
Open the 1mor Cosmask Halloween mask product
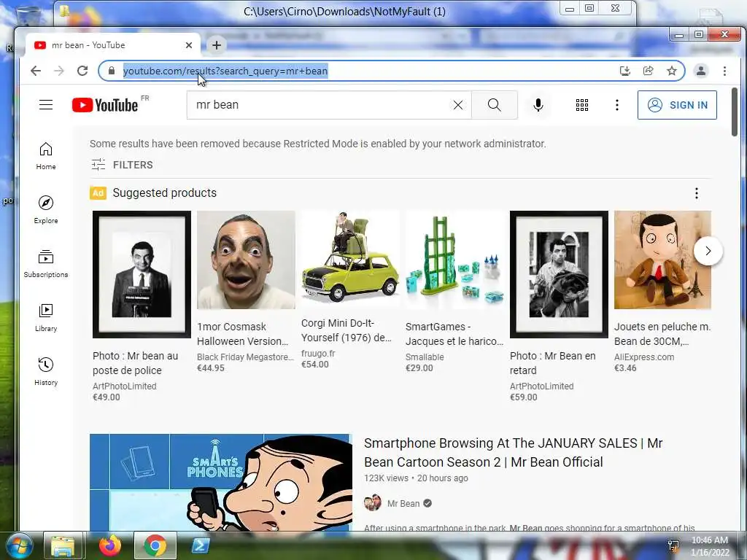coord(246,260)
